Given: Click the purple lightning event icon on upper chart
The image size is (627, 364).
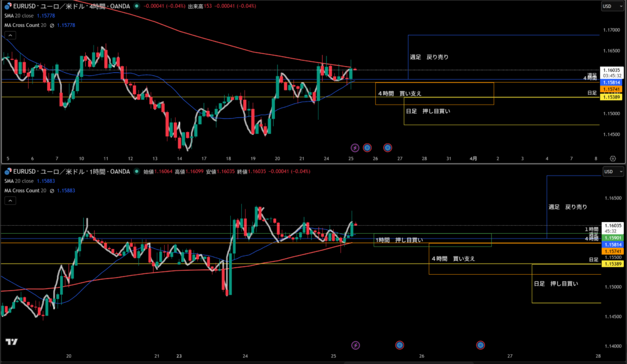Looking at the screenshot, I should tap(355, 147).
